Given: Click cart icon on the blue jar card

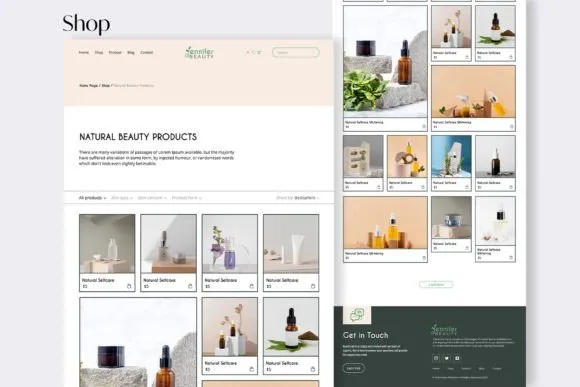Looking at the screenshot, I should 467,248.
